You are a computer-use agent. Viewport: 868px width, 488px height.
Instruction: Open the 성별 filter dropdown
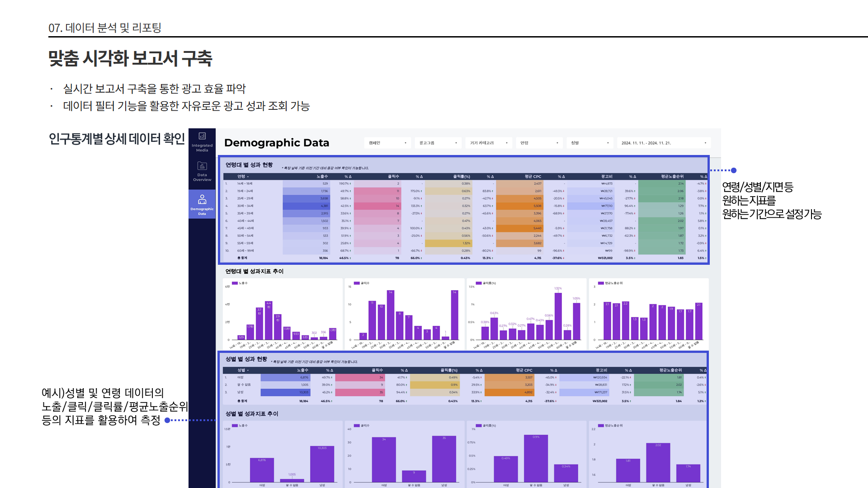point(590,143)
